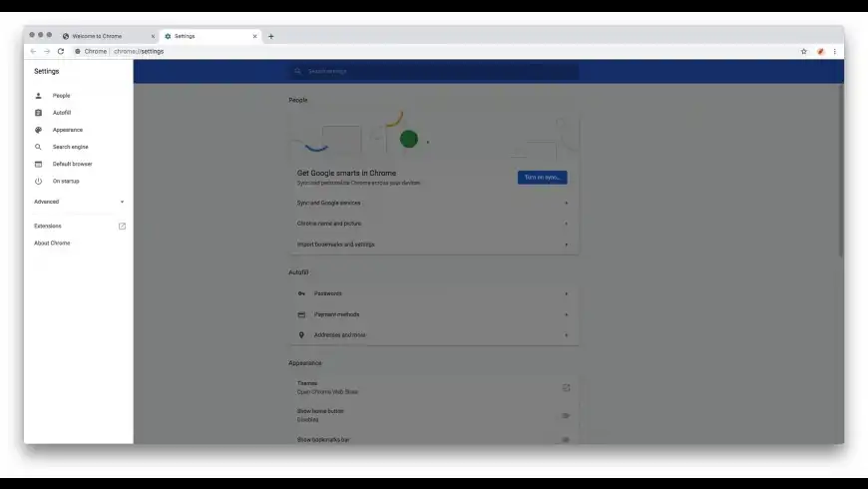Toggle the Show bookmarks bar switch
The width and height of the screenshot is (868, 489).
566,440
